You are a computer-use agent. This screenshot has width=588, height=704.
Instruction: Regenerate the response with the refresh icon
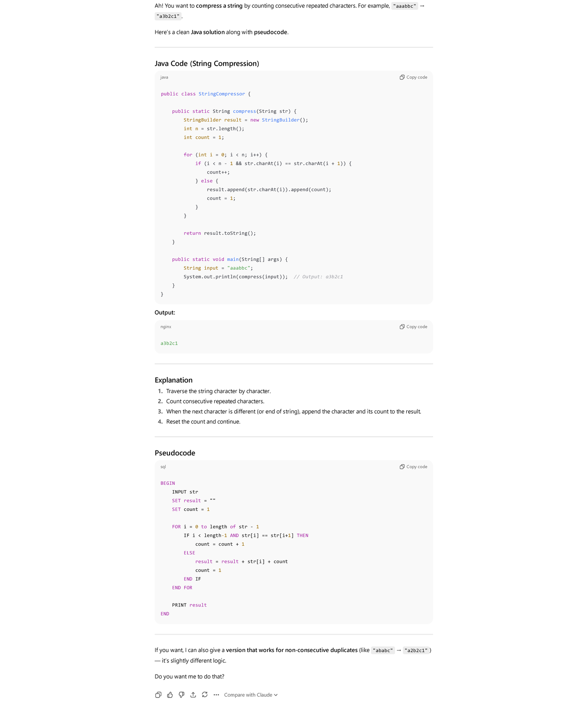pyautogui.click(x=205, y=695)
